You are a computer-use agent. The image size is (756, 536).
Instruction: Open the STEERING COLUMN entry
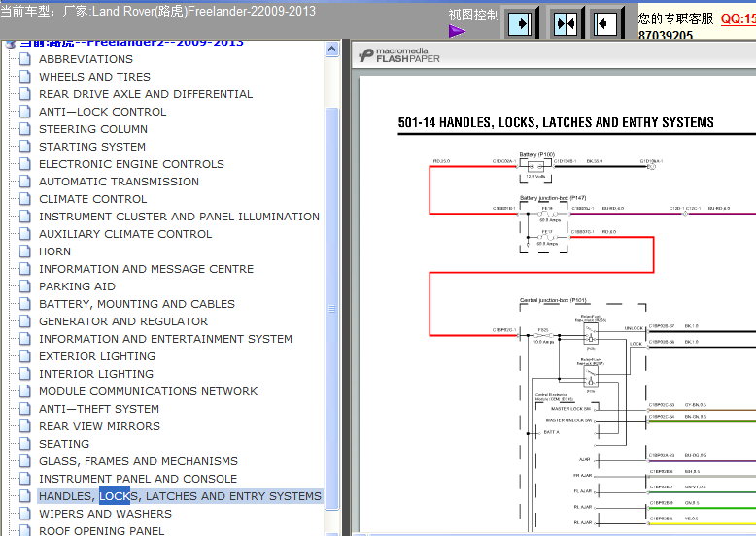pos(93,129)
